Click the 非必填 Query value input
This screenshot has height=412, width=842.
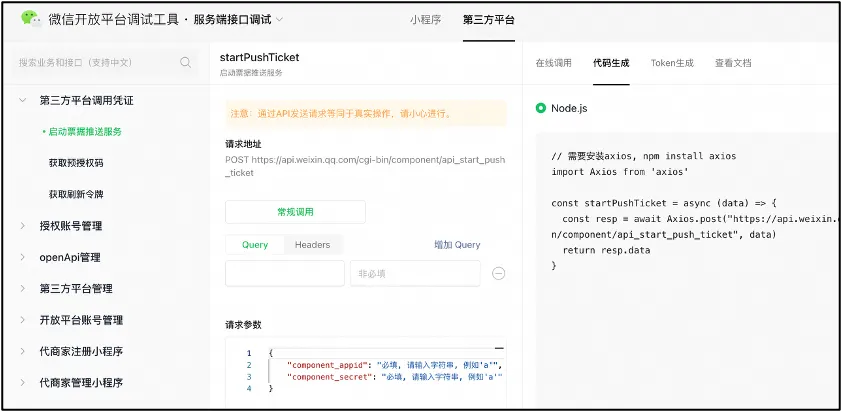tap(415, 273)
